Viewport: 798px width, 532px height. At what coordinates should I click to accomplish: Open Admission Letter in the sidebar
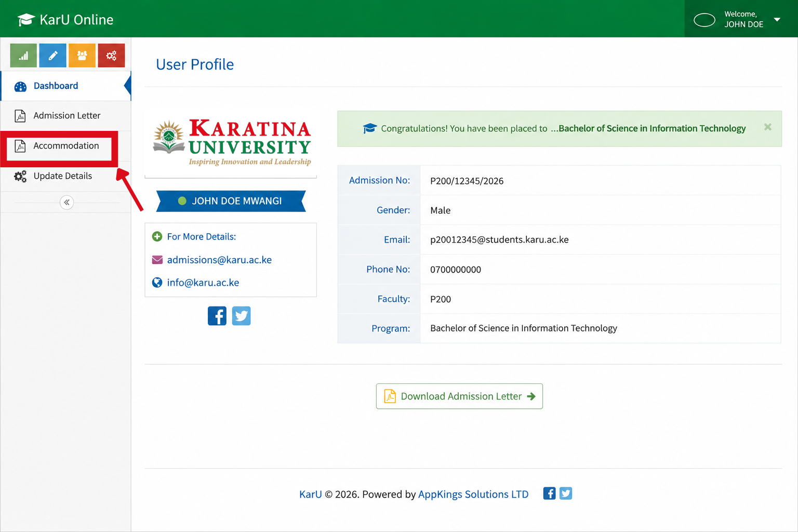(x=65, y=116)
